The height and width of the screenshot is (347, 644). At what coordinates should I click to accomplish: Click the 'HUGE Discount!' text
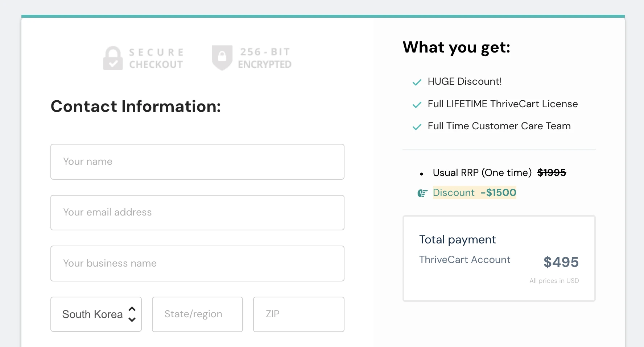click(465, 81)
